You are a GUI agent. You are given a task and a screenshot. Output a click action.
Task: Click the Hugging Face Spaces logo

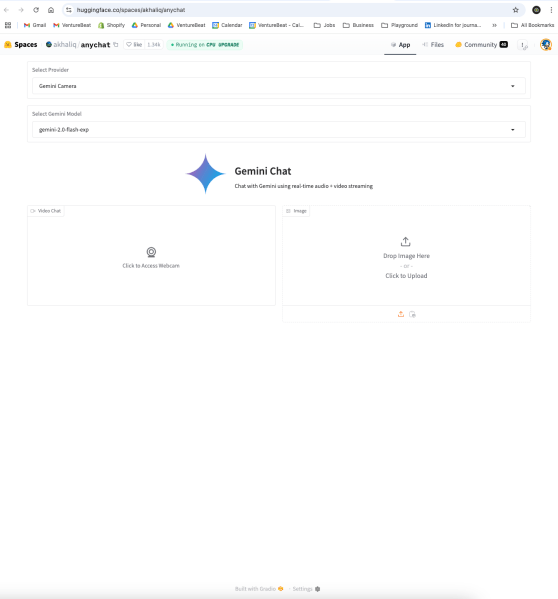[x=21, y=45]
